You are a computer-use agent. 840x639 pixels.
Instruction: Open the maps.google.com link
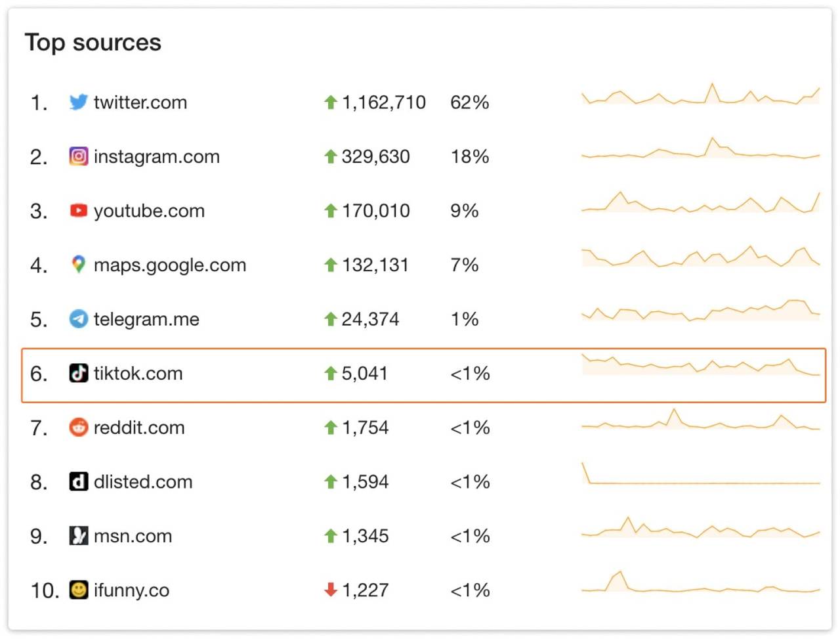click(171, 265)
